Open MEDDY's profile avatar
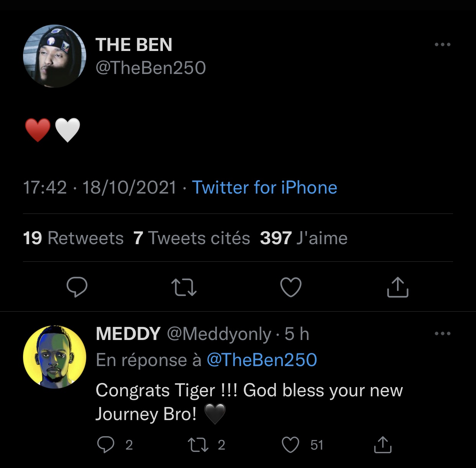Viewport: 476px width, 468px height. point(54,357)
